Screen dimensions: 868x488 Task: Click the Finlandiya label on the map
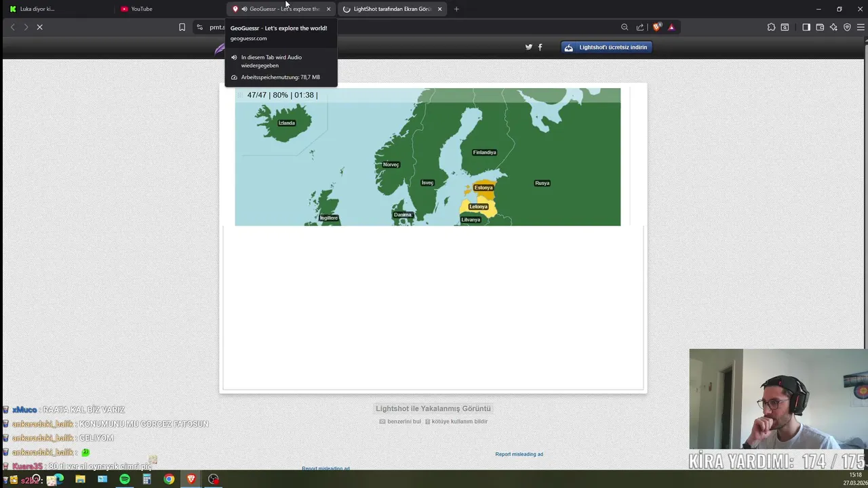pos(484,152)
